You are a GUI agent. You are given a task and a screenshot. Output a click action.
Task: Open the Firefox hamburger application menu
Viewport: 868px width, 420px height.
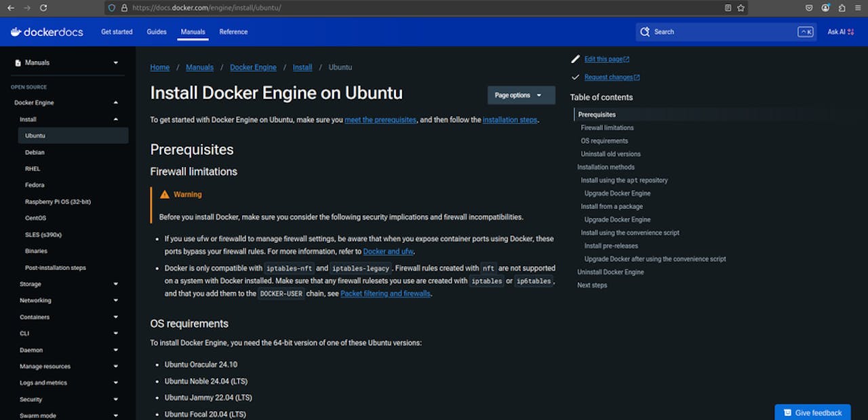coord(859,8)
